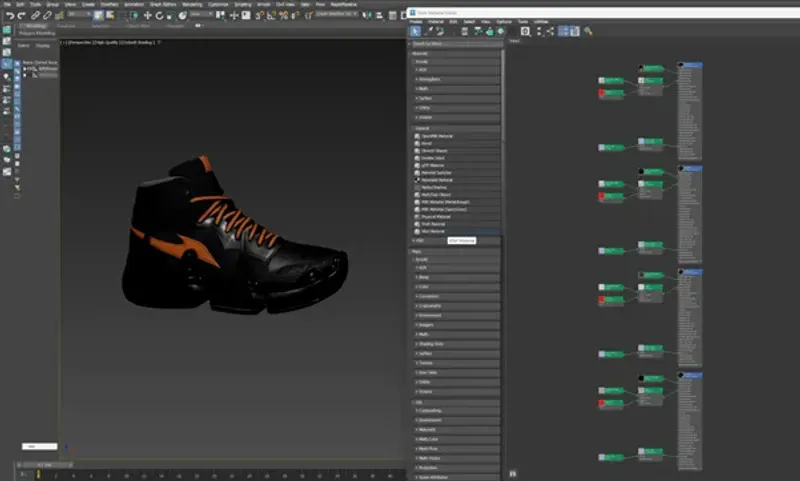Select OpenPBR Material in the browser list
The width and height of the screenshot is (800, 481).
437,136
